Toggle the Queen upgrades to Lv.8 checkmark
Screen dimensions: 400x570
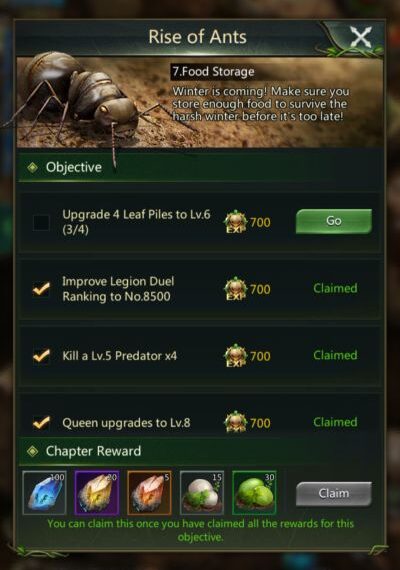coord(41,422)
